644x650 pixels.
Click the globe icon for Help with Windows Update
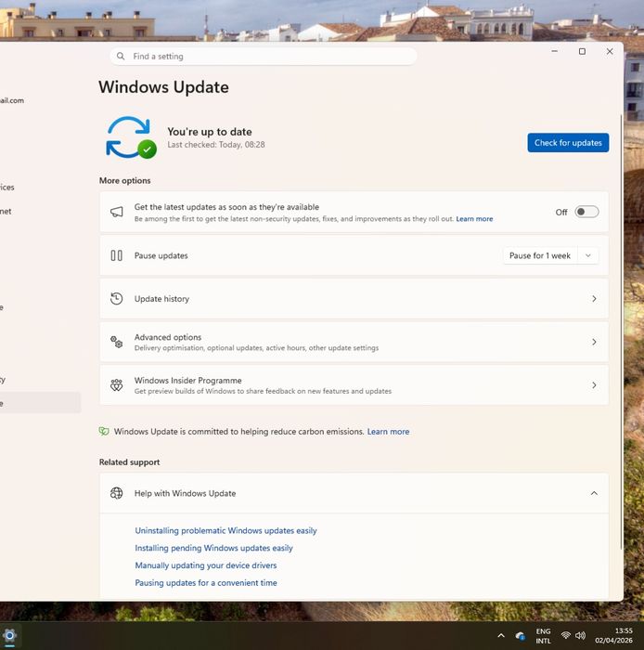coord(117,494)
